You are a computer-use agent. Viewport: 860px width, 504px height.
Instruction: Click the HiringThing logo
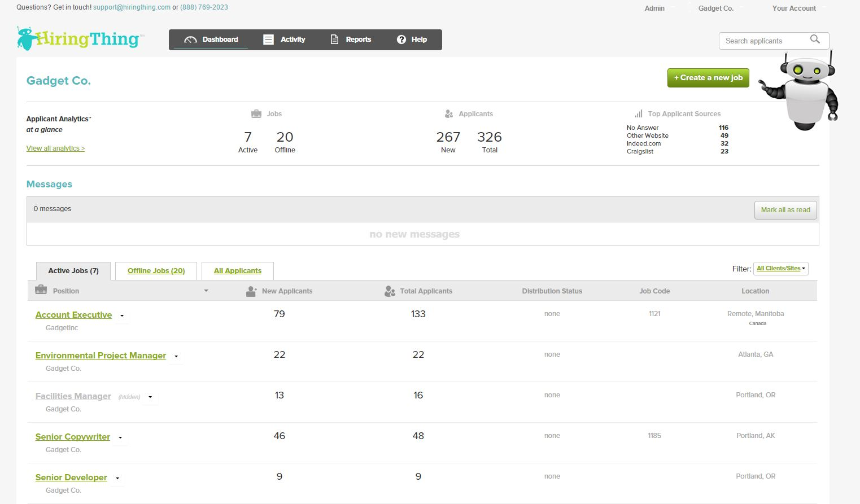(79, 39)
